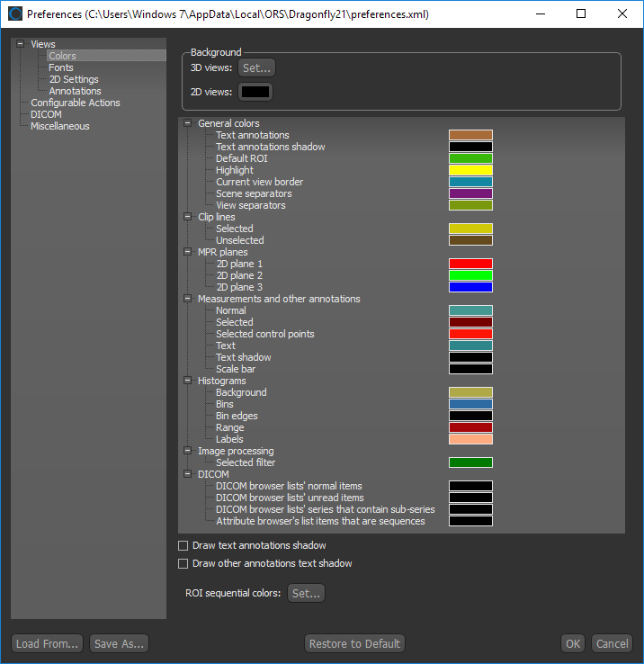This screenshot has width=644, height=664.
Task: Open the 2D Settings preferences page
Action: (x=74, y=79)
